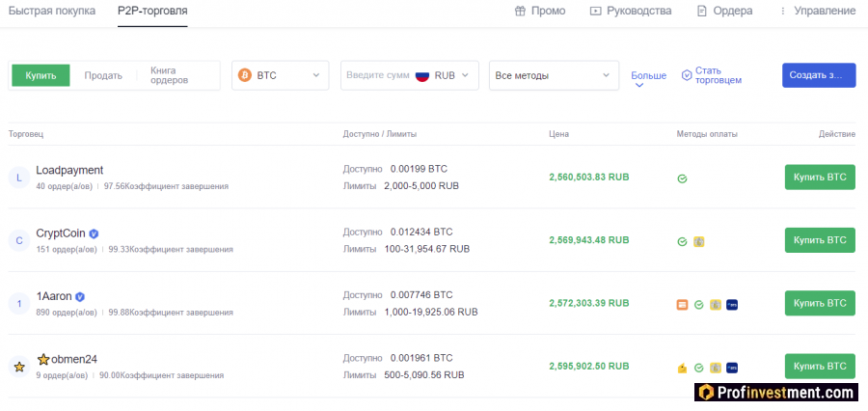The width and height of the screenshot is (868, 411).
Task: Click 1Aaron's round avatar showing 1
Action: point(19,304)
